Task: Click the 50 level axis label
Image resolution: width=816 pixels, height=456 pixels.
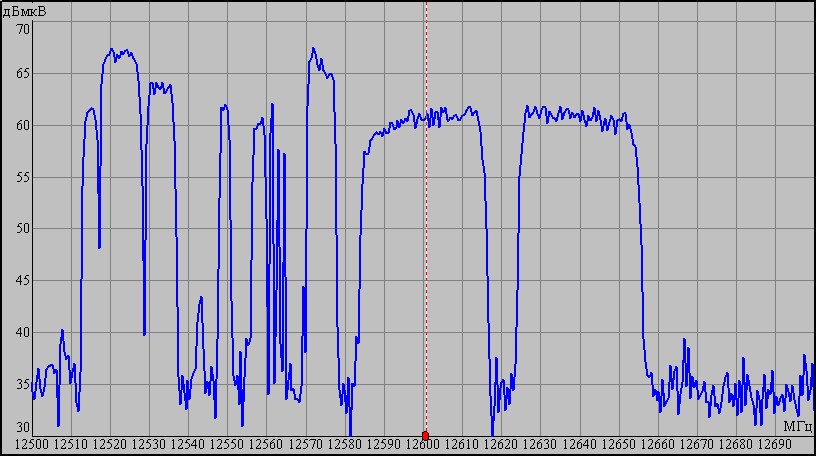Action: (23, 229)
